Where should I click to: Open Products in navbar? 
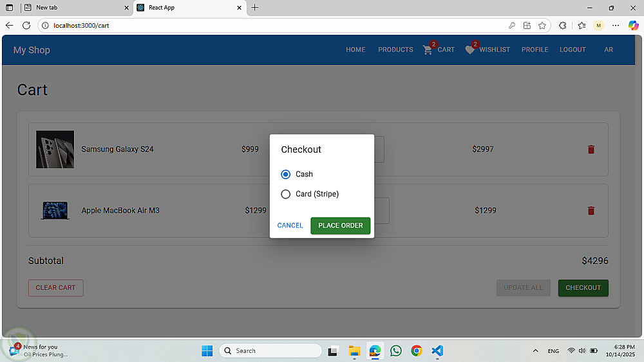coord(395,50)
